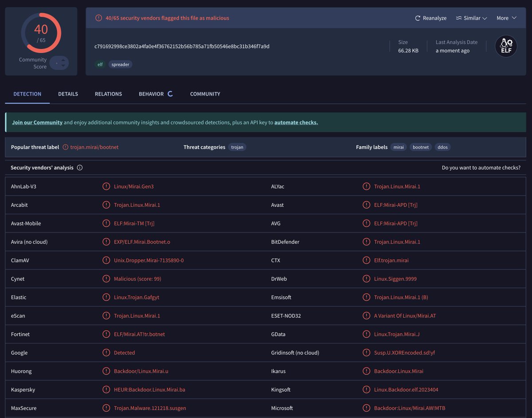This screenshot has width=532, height=418.
Task: Click the alert icon beside AVG's result
Action: 366,223
